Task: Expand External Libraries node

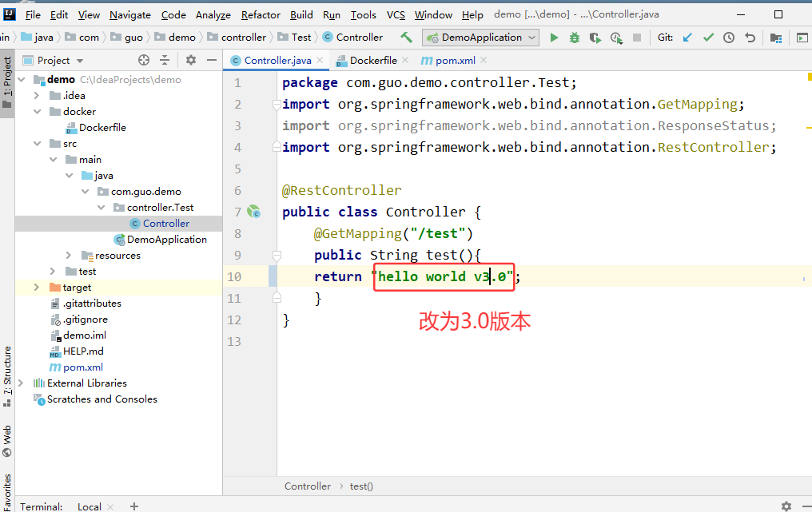Action: [21, 383]
